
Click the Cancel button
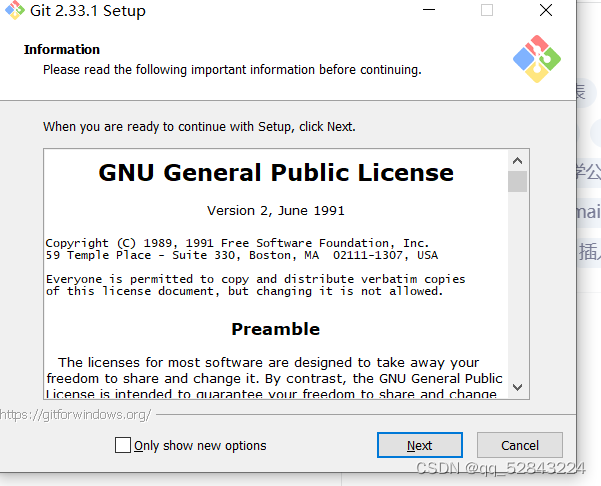point(520,445)
